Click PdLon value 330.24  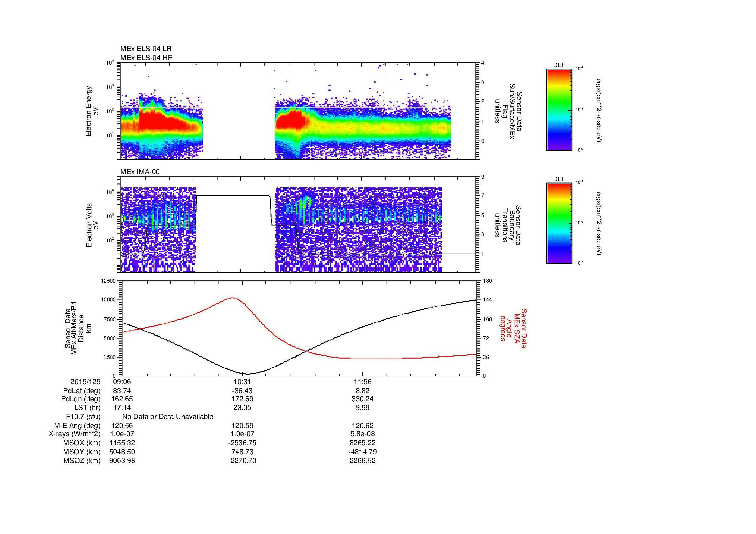363,399
